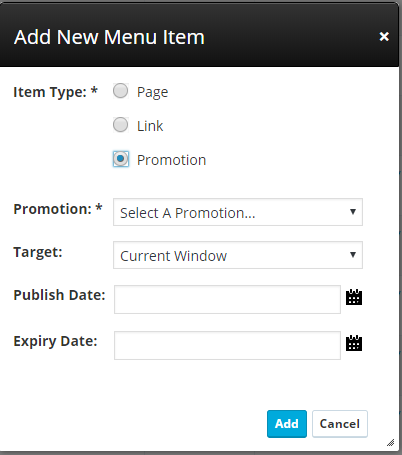Focus the Publish Date text field

(227, 299)
